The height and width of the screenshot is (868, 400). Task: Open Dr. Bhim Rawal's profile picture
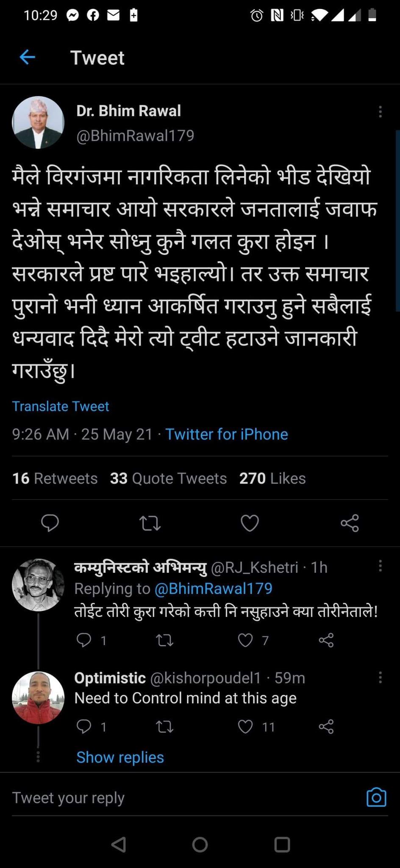[x=38, y=122]
